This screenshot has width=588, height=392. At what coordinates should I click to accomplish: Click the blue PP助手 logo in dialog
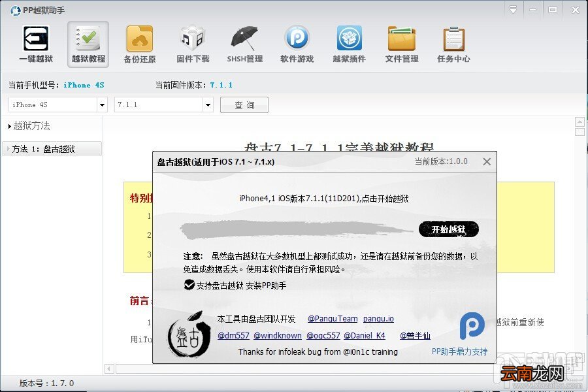pyautogui.click(x=472, y=325)
